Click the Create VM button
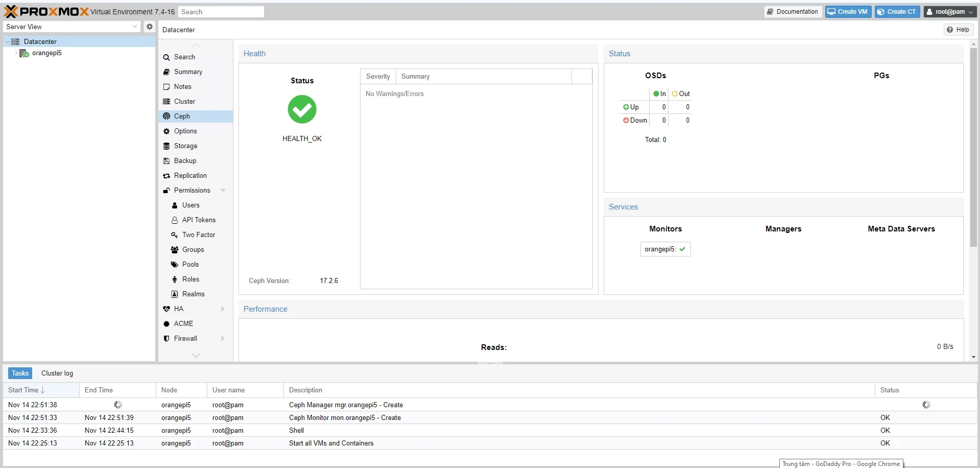Image resolution: width=980 pixels, height=468 pixels. pos(848,12)
